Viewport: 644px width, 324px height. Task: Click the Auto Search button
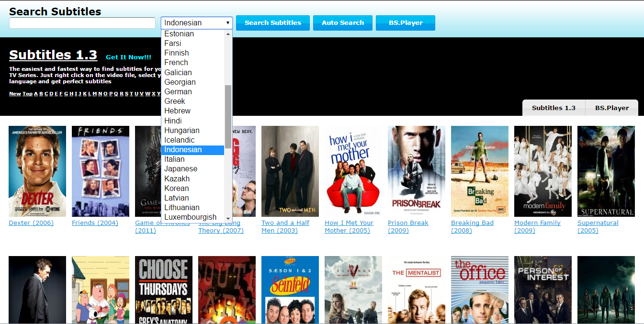[x=343, y=23]
